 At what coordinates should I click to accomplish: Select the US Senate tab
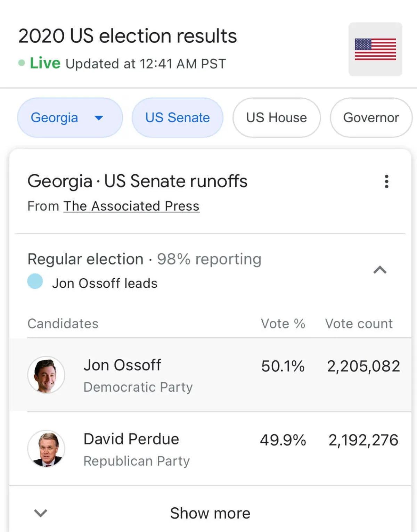[x=177, y=118]
